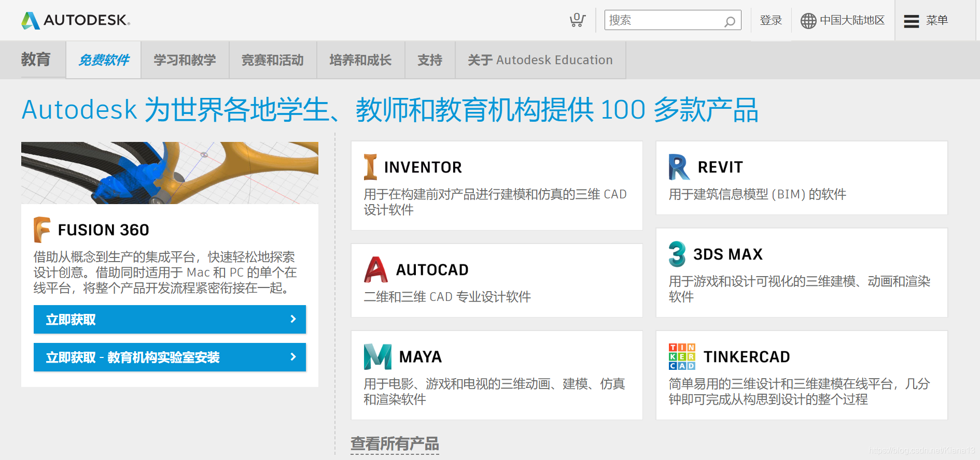Image resolution: width=980 pixels, height=460 pixels.
Task: Click 查看所有产品 link
Action: coord(395,444)
